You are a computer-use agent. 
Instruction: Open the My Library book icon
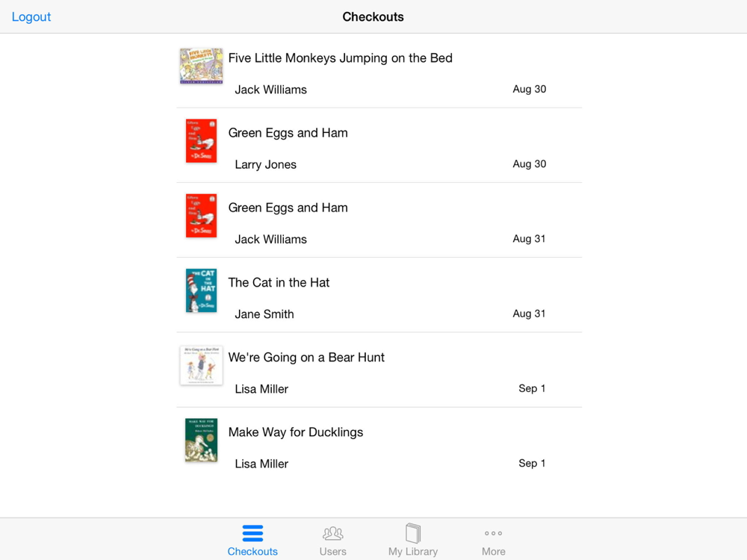[x=413, y=533]
